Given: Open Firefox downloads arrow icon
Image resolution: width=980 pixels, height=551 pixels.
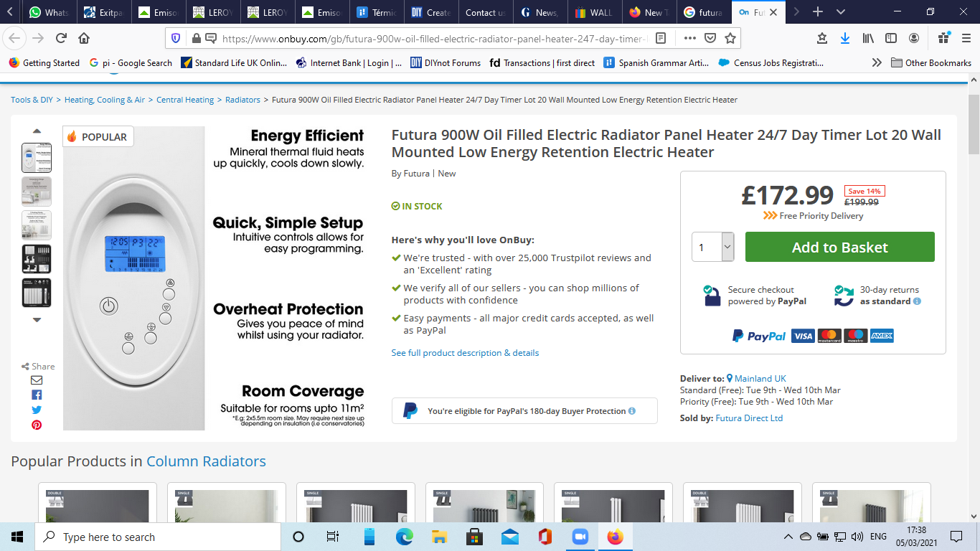Looking at the screenshot, I should coord(845,38).
